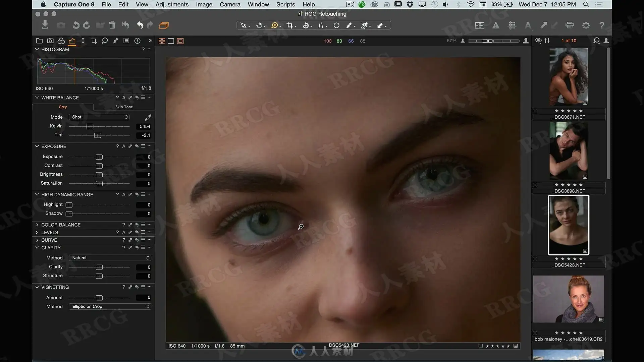Open presets list for White Balance

coord(143,98)
